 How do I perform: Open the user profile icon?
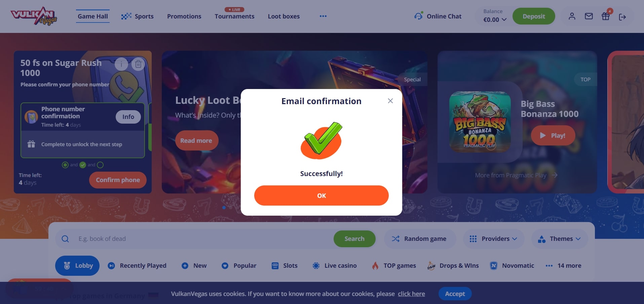click(x=572, y=16)
